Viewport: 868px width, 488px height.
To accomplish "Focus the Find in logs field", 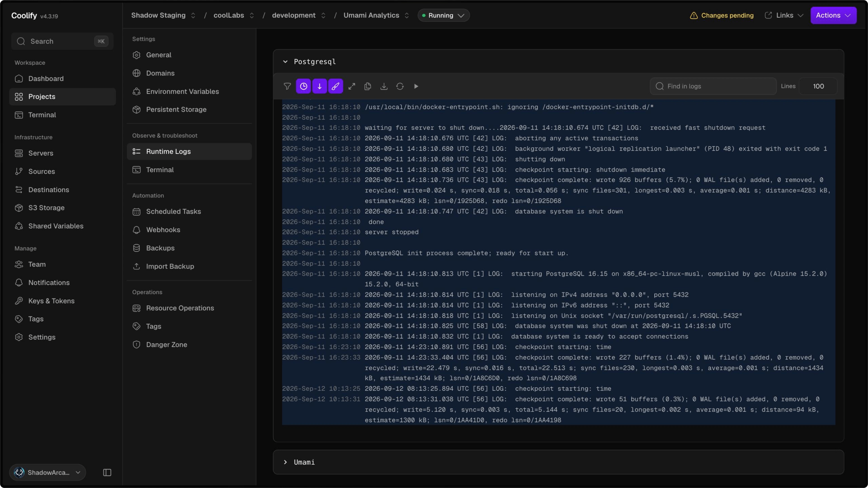I will point(713,86).
